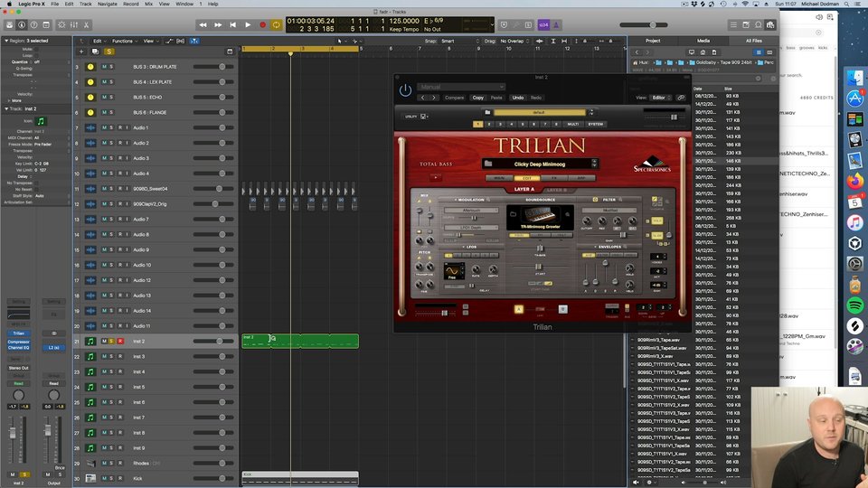The image size is (868, 488).
Task: Show the Smart Controls button
Action: click(61, 25)
